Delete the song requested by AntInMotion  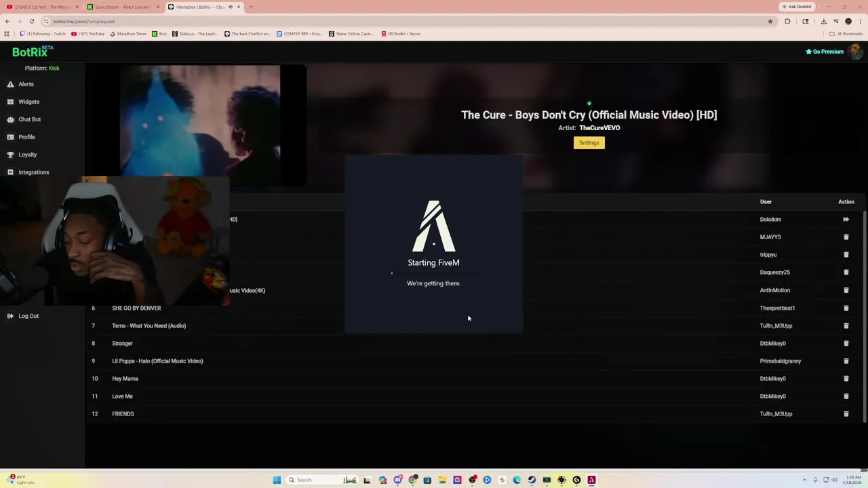pyautogui.click(x=846, y=290)
